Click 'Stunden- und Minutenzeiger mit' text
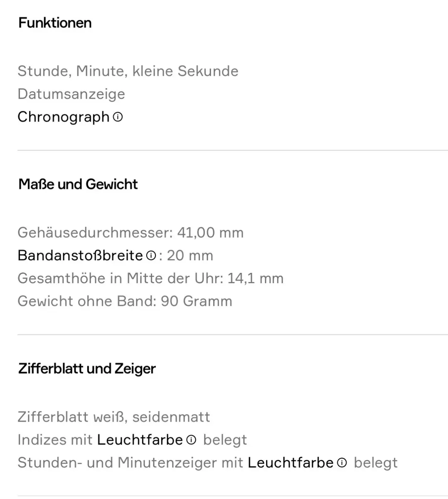The image size is (448, 499). (130, 462)
